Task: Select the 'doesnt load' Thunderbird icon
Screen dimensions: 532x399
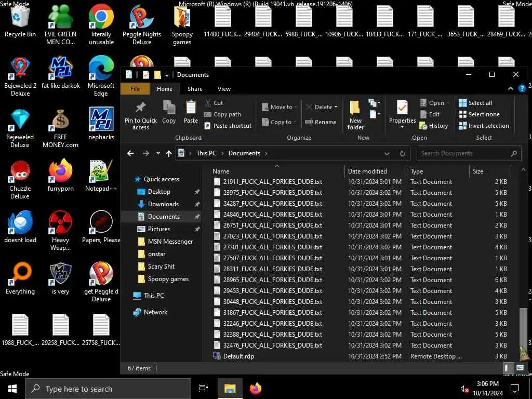Action: point(20,227)
